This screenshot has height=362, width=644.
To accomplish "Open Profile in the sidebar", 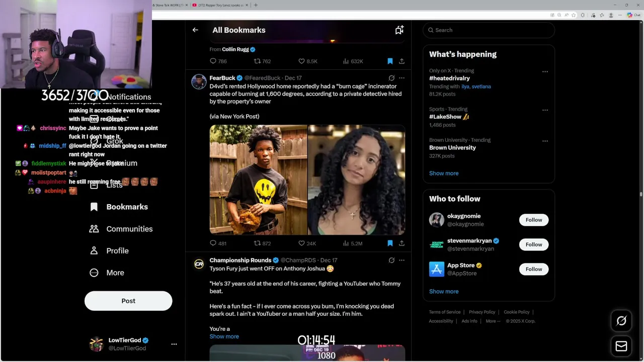I will pos(109,251).
